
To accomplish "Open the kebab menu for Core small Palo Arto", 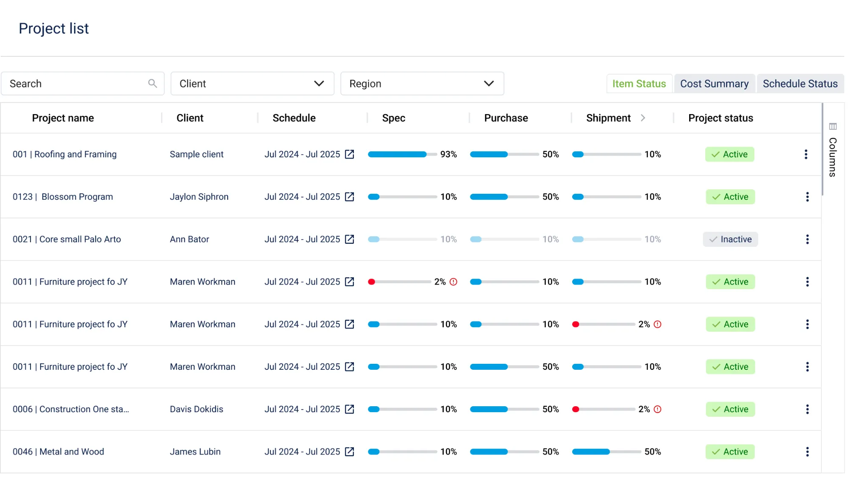I will tap(807, 239).
